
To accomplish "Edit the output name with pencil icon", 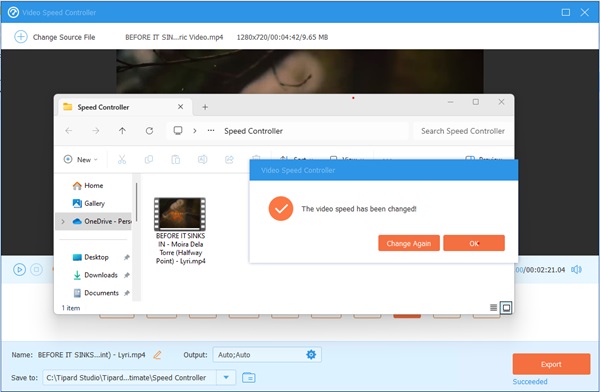I will tap(157, 355).
